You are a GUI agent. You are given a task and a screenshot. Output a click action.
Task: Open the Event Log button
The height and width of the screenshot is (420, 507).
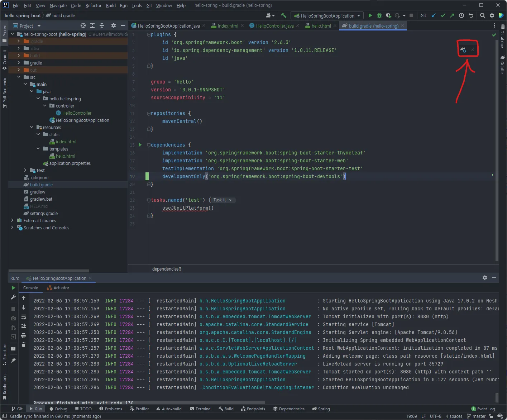point(483,409)
